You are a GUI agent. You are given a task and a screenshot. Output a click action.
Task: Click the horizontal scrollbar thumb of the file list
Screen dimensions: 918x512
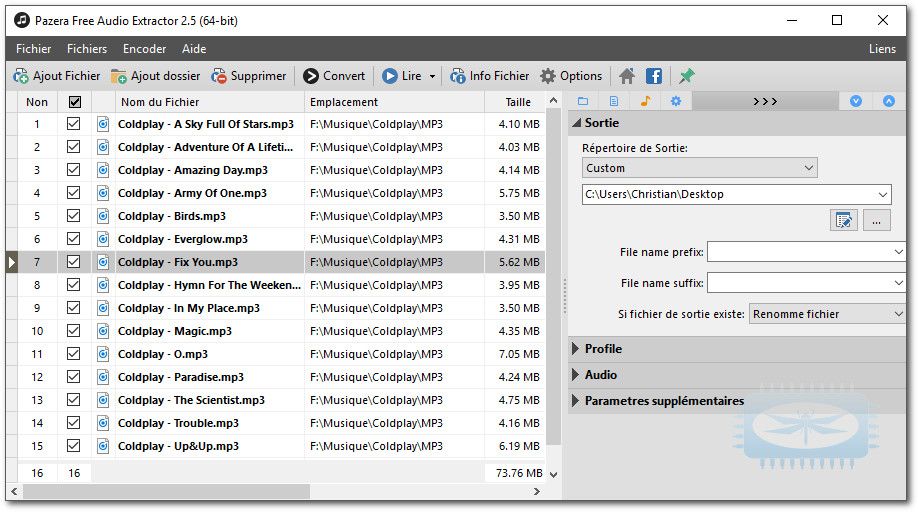click(166, 492)
